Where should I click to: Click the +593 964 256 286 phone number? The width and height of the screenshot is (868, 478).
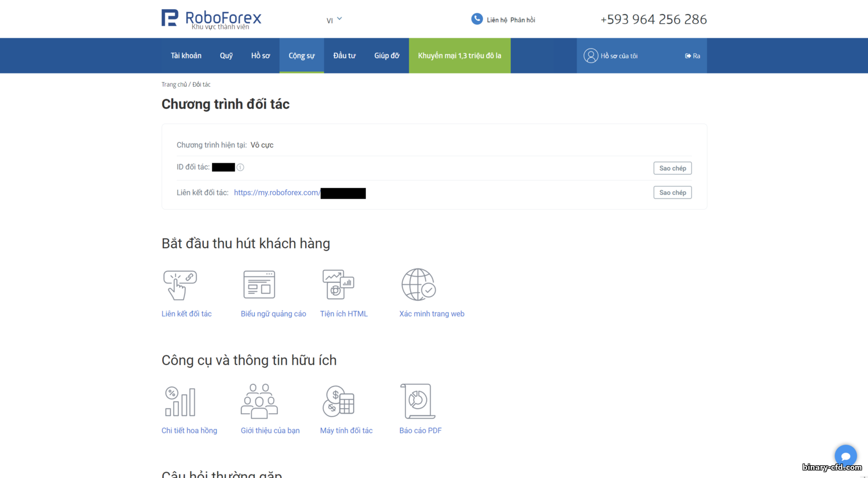click(653, 20)
